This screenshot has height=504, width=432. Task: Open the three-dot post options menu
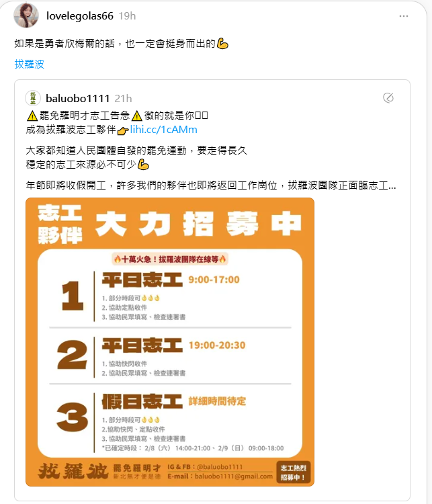coord(404,16)
